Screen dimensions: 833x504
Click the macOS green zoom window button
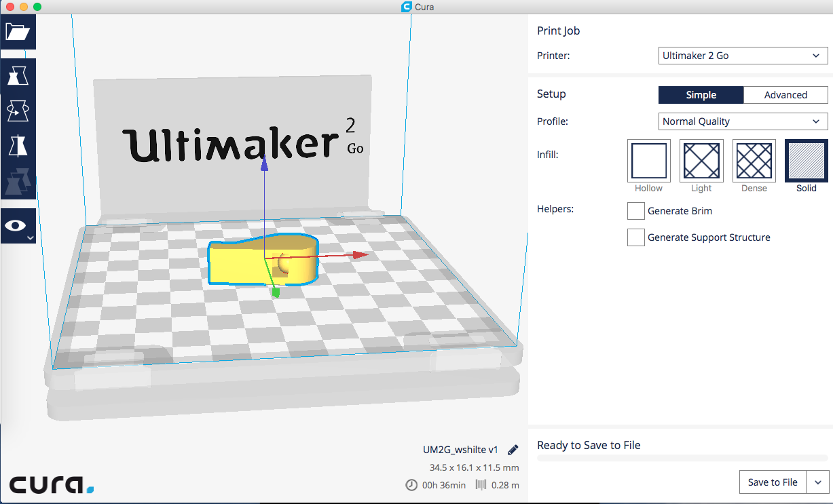click(37, 7)
